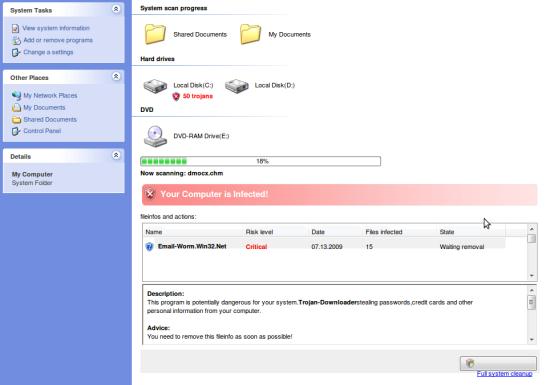Click the 50 trojans warning text
This screenshot has width=550, height=385.
(x=197, y=96)
